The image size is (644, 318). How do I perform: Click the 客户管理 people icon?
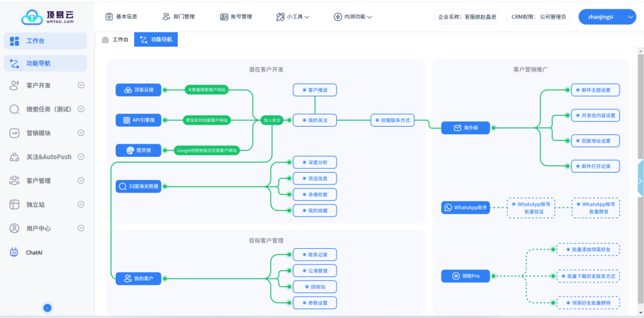[x=14, y=181]
